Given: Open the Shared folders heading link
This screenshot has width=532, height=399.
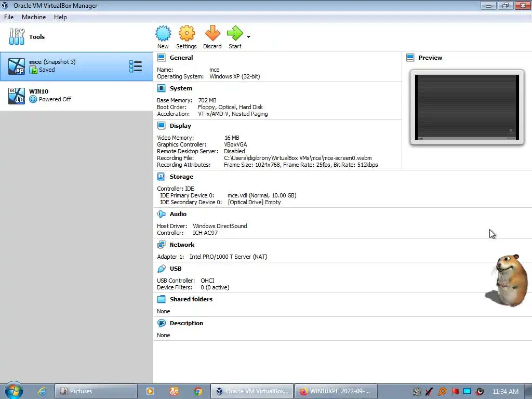Looking at the screenshot, I should click(191, 299).
